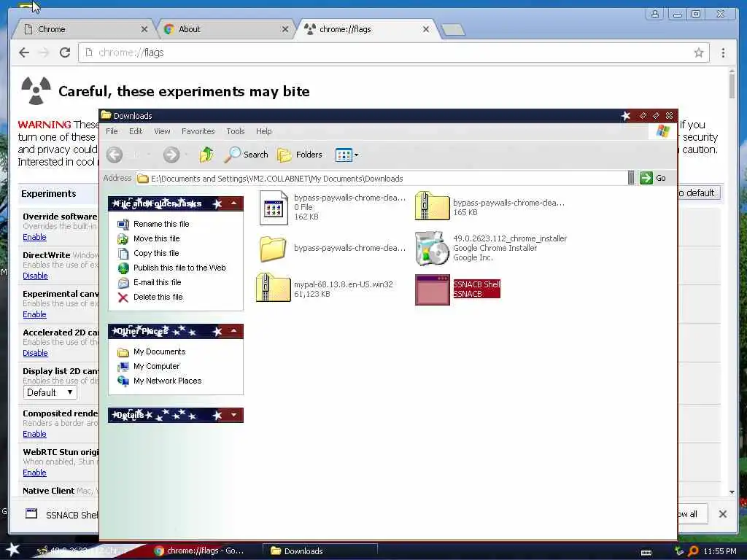Select the 0 File bypass-paywalls 162 KB icon
Viewport: 747px width, 560px height.
pyautogui.click(x=274, y=208)
